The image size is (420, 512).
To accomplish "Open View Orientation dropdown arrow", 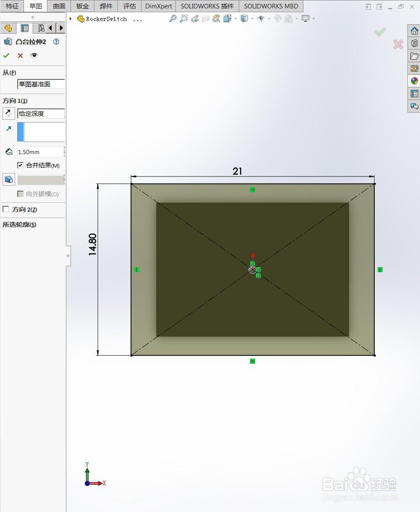I will [235, 18].
